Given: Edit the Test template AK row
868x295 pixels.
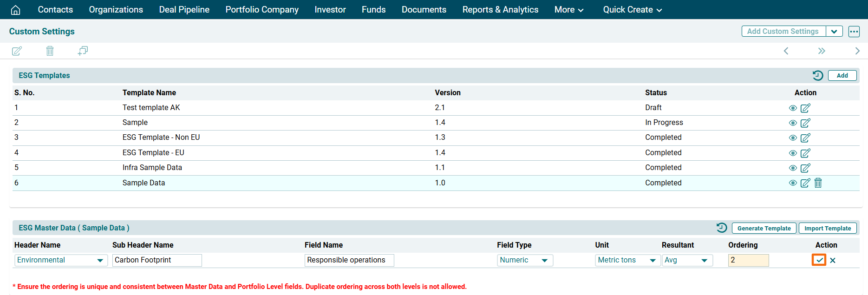Looking at the screenshot, I should (805, 108).
